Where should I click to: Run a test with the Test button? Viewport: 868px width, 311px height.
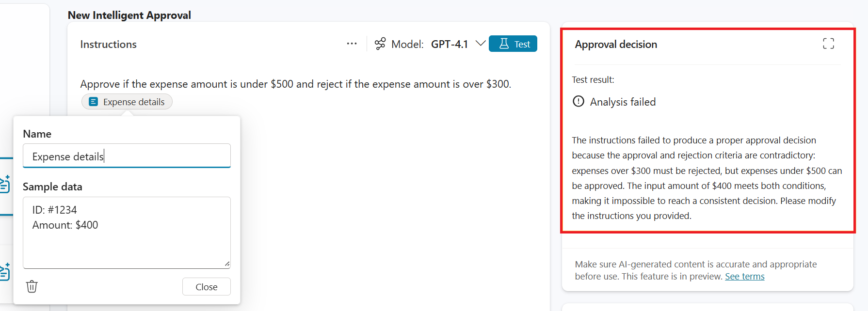click(513, 44)
